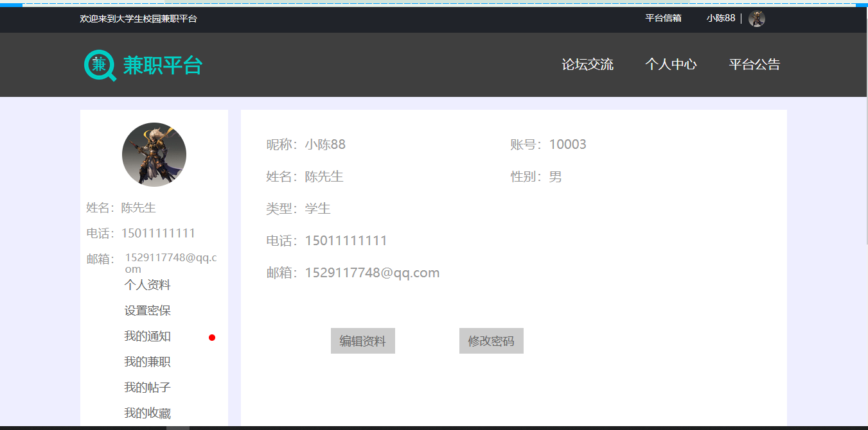Image resolution: width=868 pixels, height=430 pixels.
Task: Click the profile picture in the sidebar
Action: point(154,155)
